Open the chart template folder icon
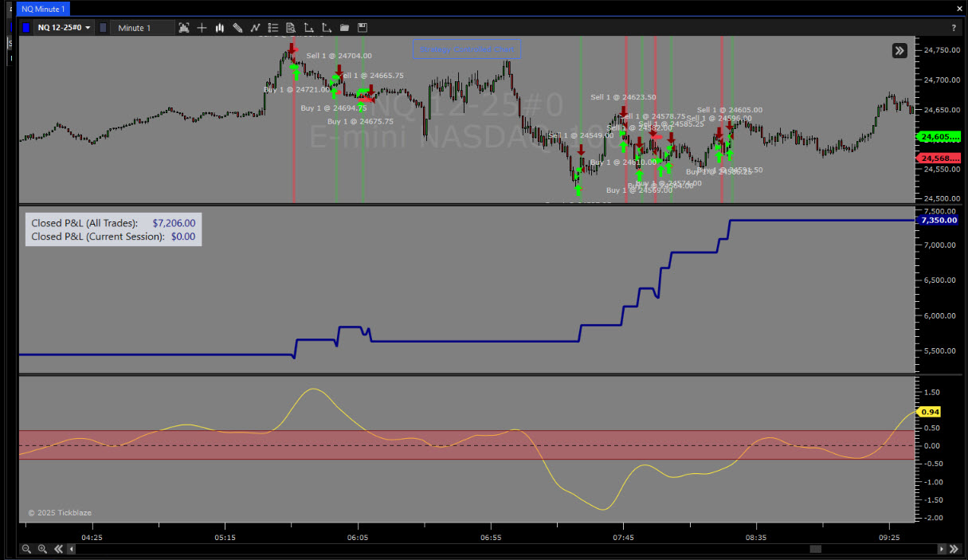The height and width of the screenshot is (560, 968). tap(344, 28)
